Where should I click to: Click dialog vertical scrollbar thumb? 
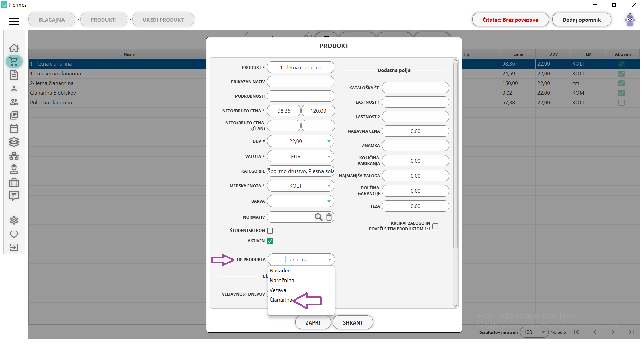pos(455,156)
